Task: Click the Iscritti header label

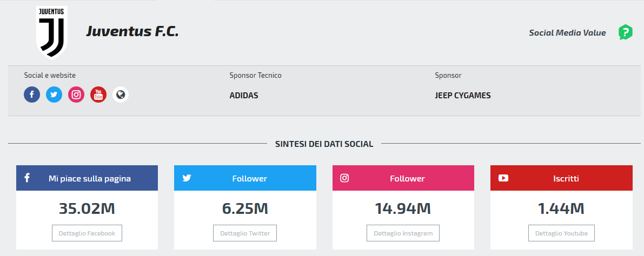Action: point(566,178)
